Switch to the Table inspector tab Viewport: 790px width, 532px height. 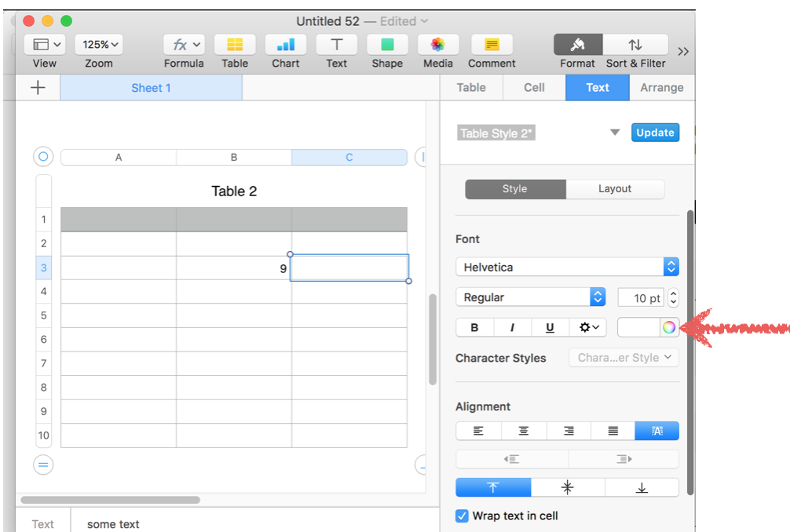[x=471, y=88]
